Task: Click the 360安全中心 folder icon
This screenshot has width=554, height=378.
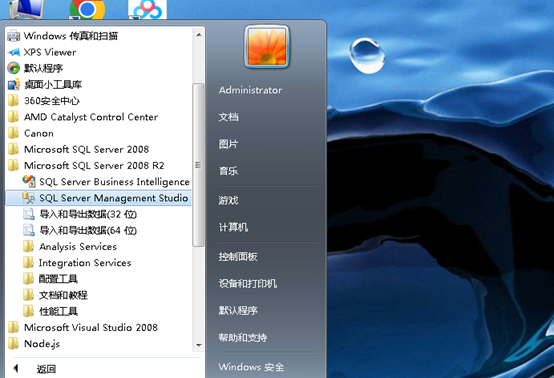Action: click(13, 100)
